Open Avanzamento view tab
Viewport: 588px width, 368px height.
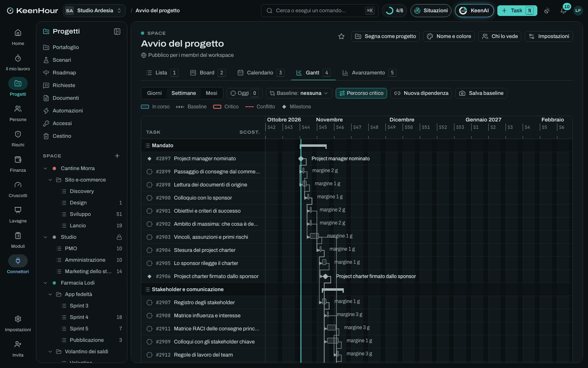tap(369, 73)
